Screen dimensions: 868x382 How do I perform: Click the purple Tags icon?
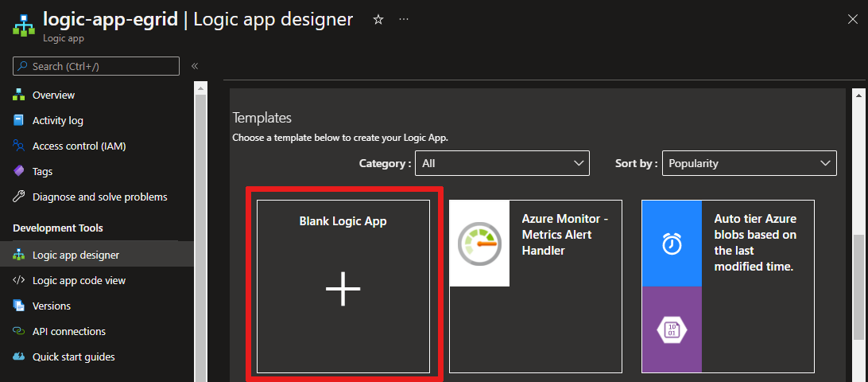point(19,171)
